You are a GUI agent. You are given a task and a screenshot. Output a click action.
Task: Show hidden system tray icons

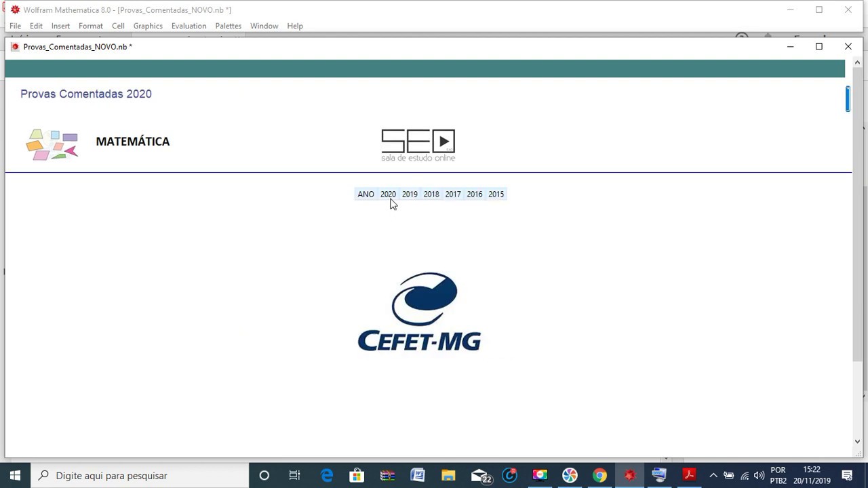713,475
